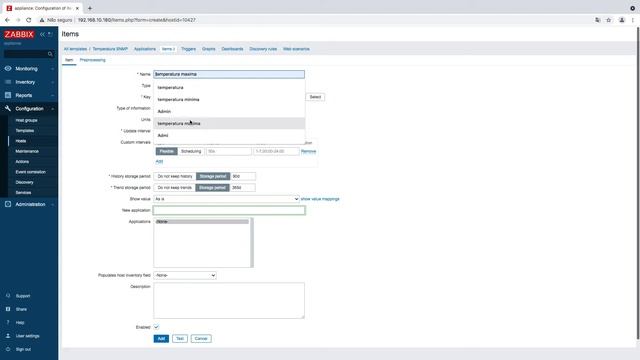This screenshot has width=640, height=360.
Task: Click the not secure warning icon
Action: click(x=42, y=20)
